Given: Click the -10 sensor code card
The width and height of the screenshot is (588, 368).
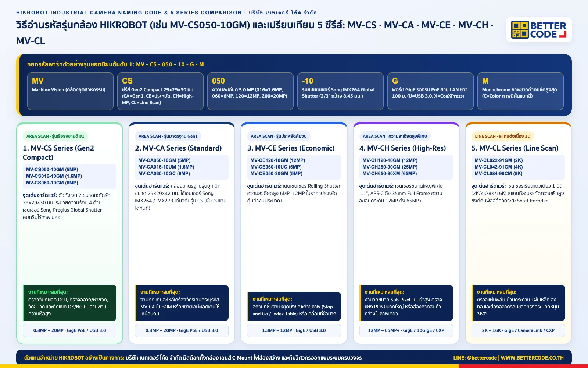Looking at the screenshot, I should point(340,91).
